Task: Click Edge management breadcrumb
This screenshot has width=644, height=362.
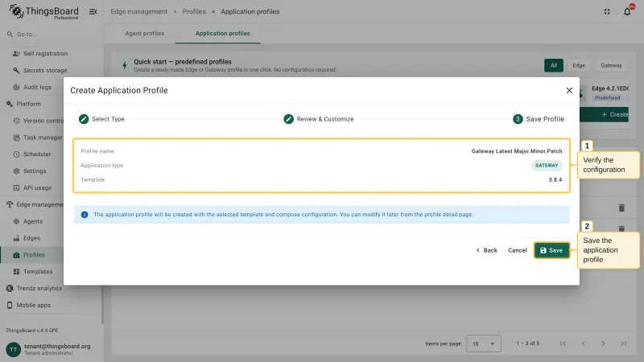Action: (x=138, y=11)
